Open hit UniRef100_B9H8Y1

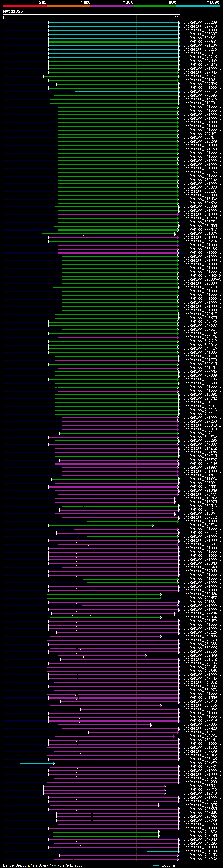tap(200, 38)
